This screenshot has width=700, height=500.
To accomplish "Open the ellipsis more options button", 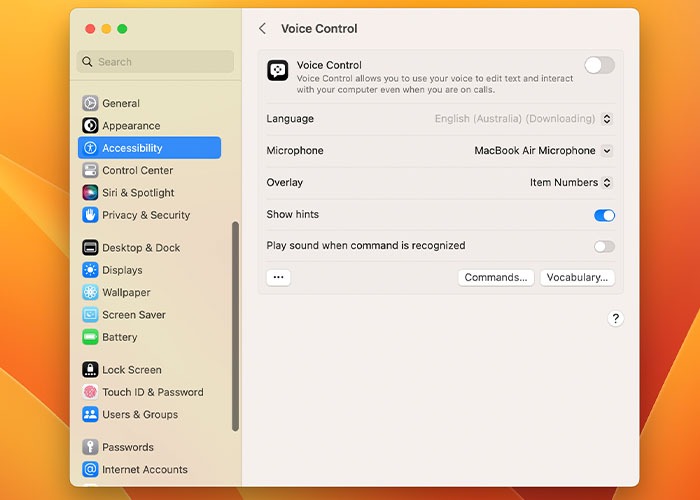I will (x=279, y=277).
